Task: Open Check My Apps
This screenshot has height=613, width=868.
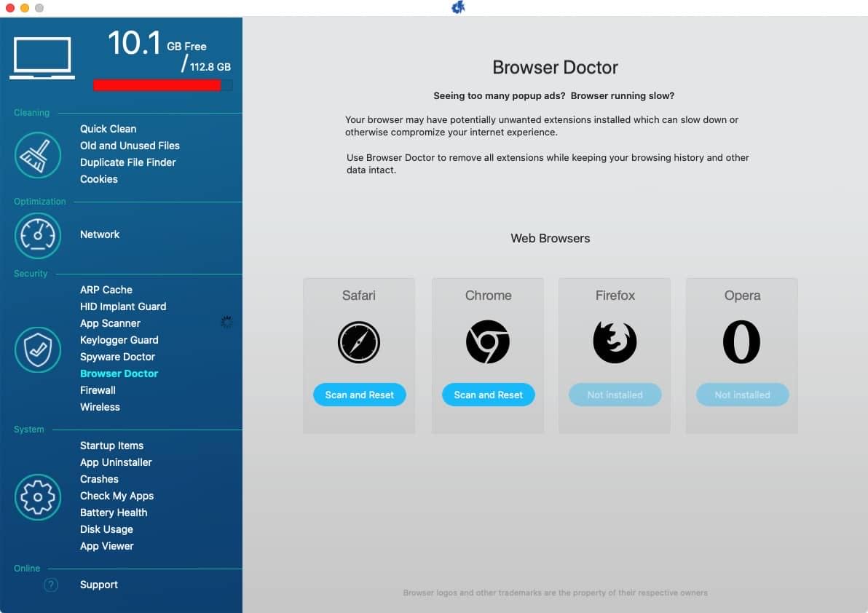Action: 117,496
